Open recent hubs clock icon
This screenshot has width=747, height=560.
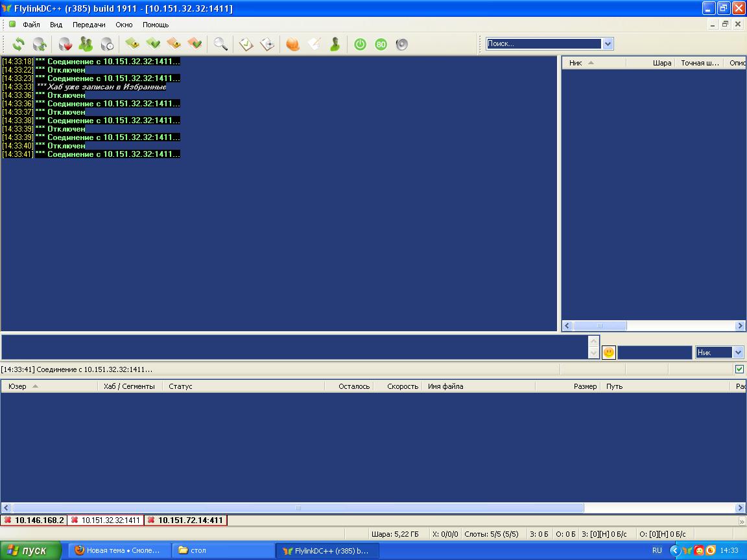107,44
